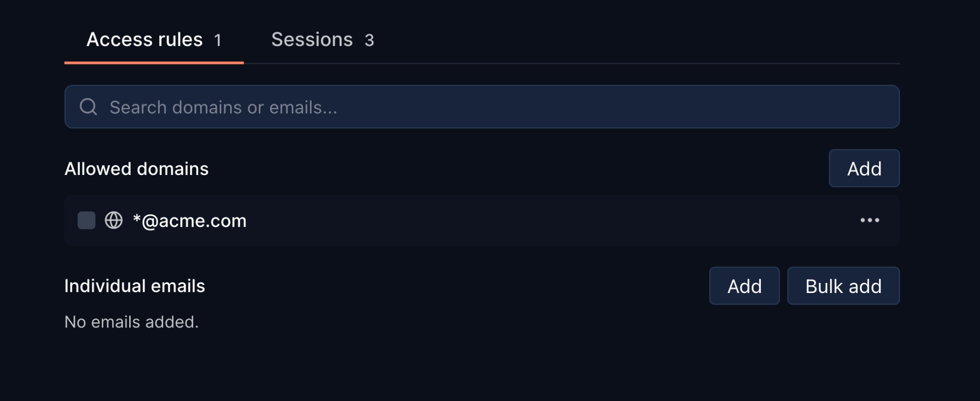Click the orange Access rules underline indicator
This screenshot has width=980, height=401.
[154, 61]
